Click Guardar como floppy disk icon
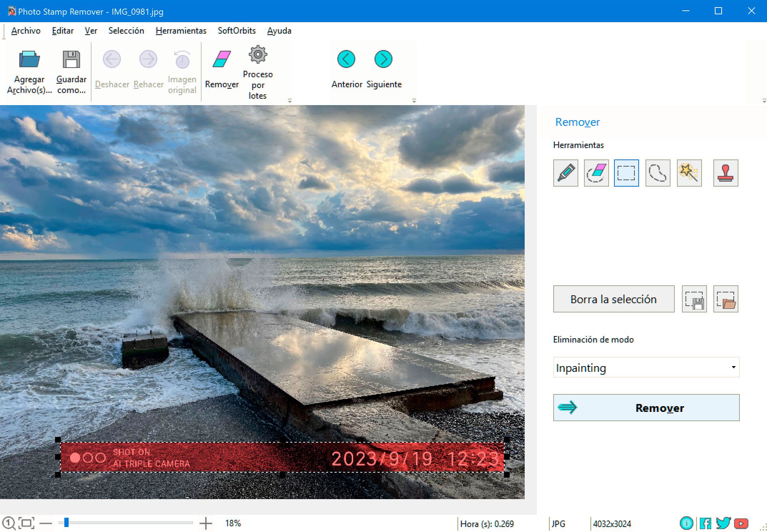The image size is (767, 532). click(x=71, y=59)
